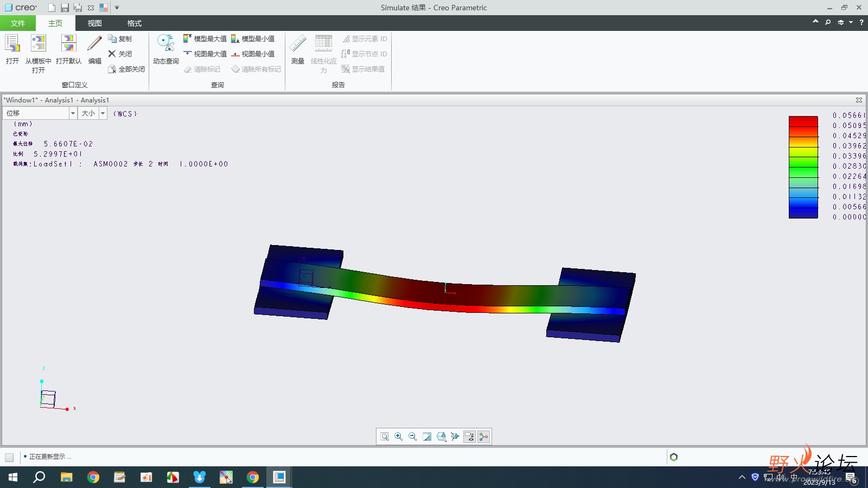Click the 打开 (Open) results icon
Image resolution: width=868 pixels, height=488 pixels.
12,43
